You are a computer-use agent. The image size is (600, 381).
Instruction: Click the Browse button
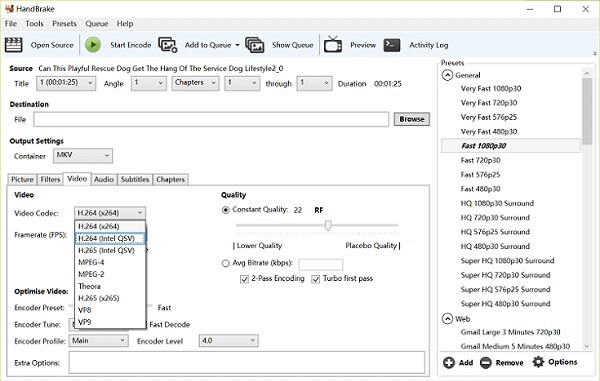(412, 119)
